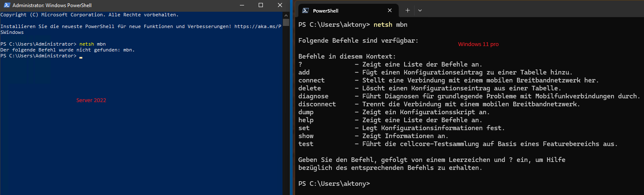Open a new tab with the plus icon
The height and width of the screenshot is (195, 644).
[407, 10]
